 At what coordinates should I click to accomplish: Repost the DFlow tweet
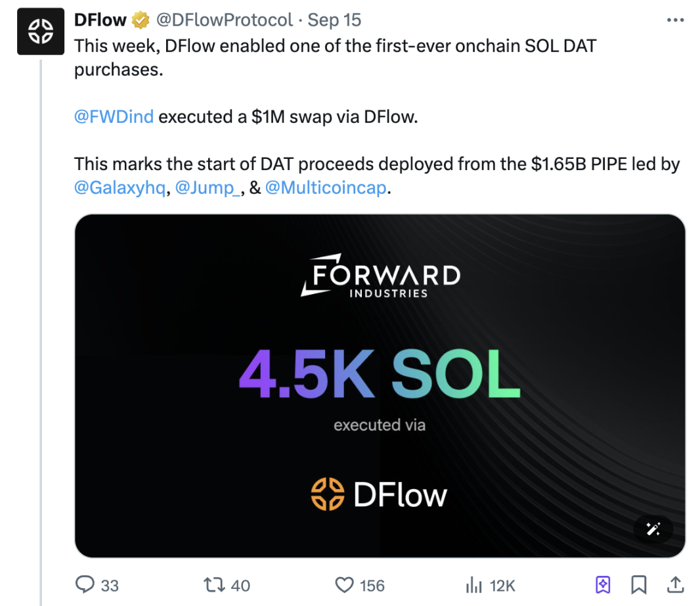click(212, 584)
